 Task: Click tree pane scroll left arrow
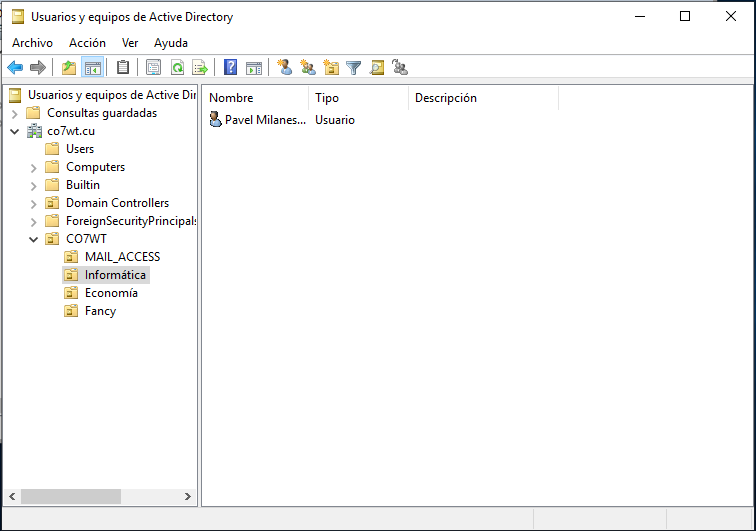12,496
